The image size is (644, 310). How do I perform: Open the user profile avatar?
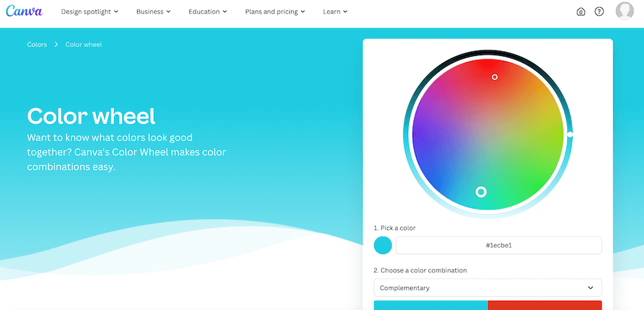pyautogui.click(x=625, y=11)
